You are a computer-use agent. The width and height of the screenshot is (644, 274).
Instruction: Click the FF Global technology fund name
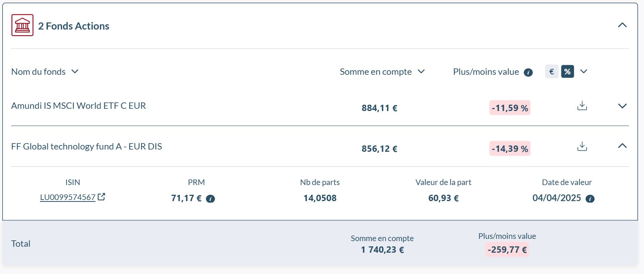click(86, 147)
